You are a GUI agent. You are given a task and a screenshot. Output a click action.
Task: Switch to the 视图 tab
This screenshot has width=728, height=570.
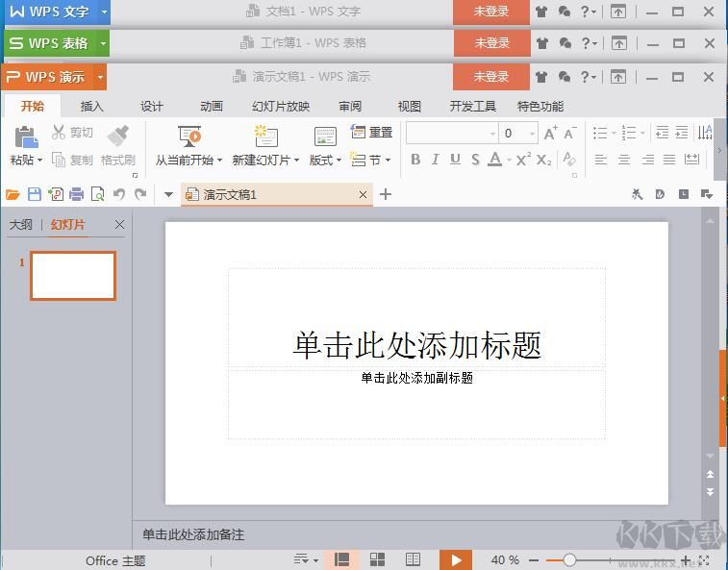tap(410, 107)
